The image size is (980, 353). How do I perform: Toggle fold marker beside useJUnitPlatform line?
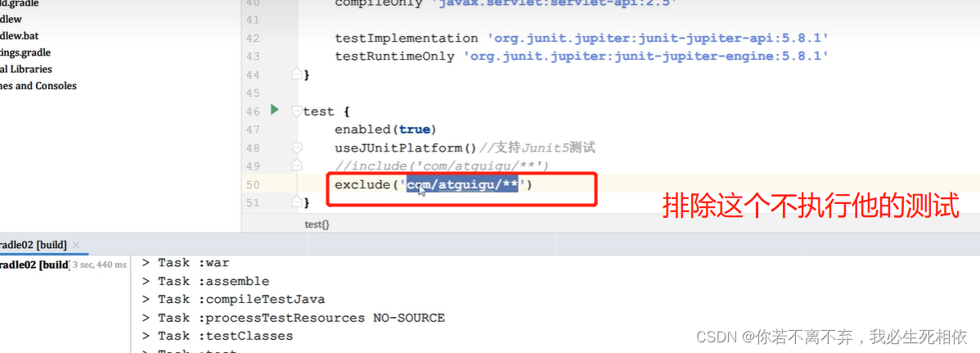297,147
